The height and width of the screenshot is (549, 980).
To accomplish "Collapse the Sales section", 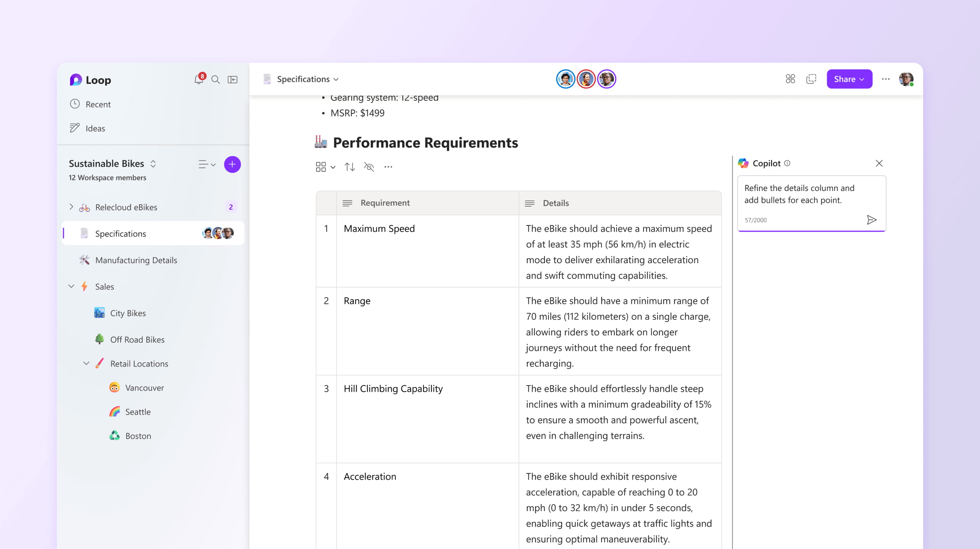I will pos(71,286).
